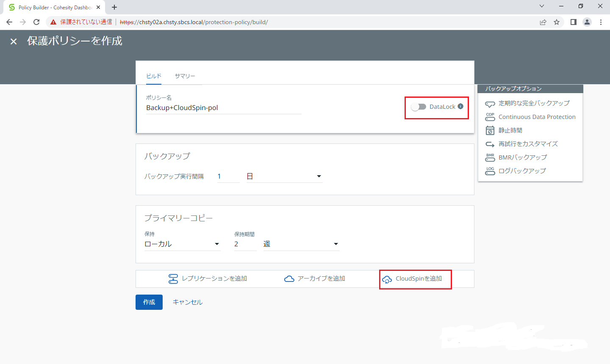Select 再試行をカスタマイズ option
This screenshot has width=610, height=364.
coord(522,144)
